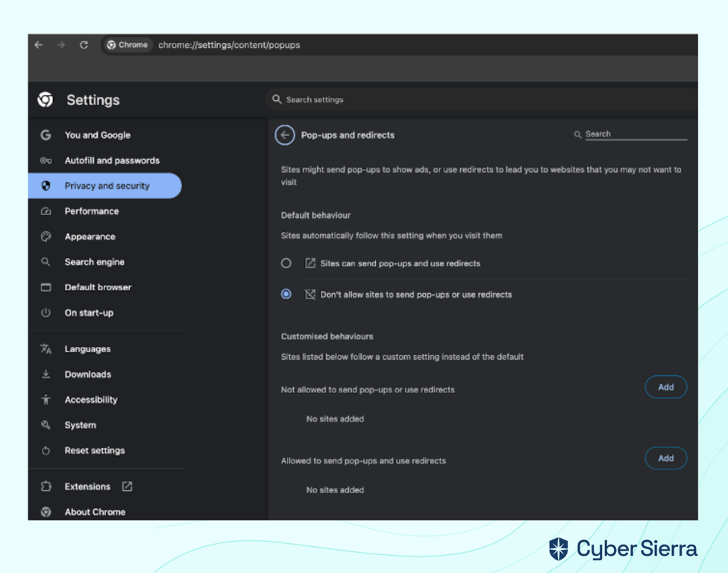Click pop-up icon beside Sites can send
This screenshot has width=728, height=573.
coord(310,264)
